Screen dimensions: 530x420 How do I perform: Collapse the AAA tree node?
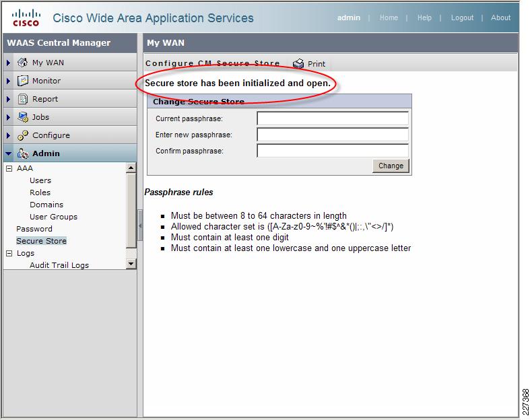pos(9,168)
